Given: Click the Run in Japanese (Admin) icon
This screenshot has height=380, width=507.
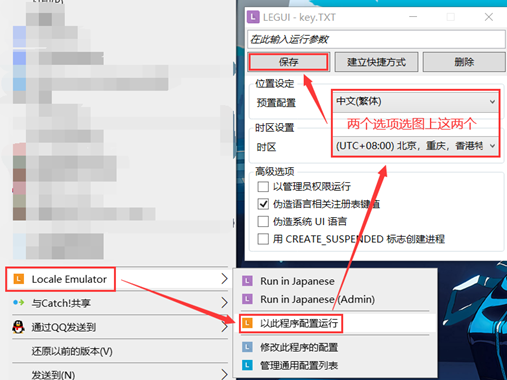Looking at the screenshot, I should pos(247,299).
